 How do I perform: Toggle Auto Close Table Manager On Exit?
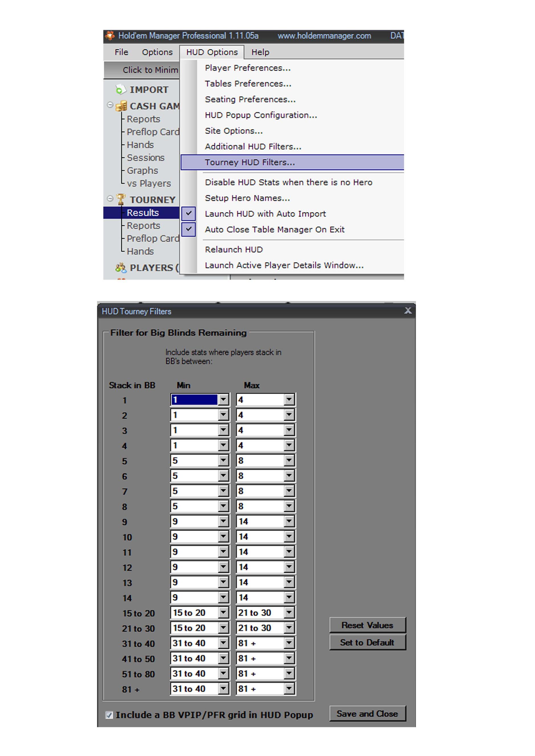[x=189, y=229]
